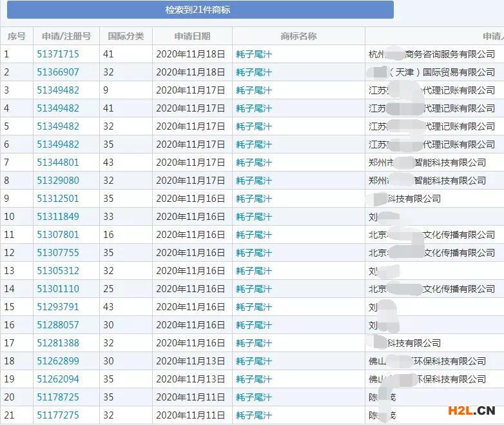
Task: Click the 国际分类 column header
Action: [126, 36]
